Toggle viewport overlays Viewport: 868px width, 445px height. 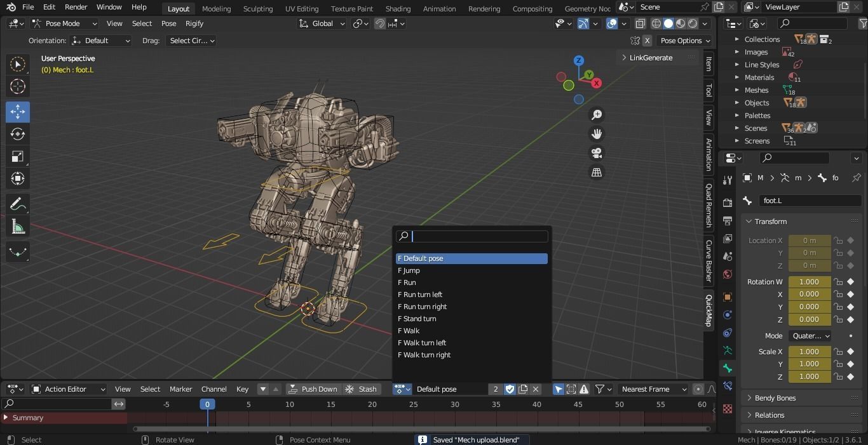[612, 23]
